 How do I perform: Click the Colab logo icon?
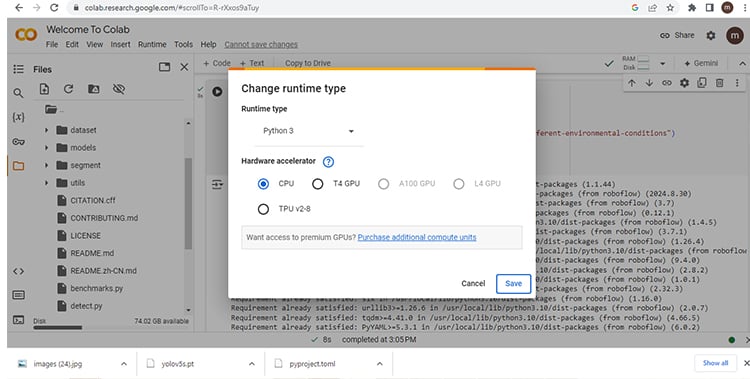pyautogui.click(x=26, y=34)
